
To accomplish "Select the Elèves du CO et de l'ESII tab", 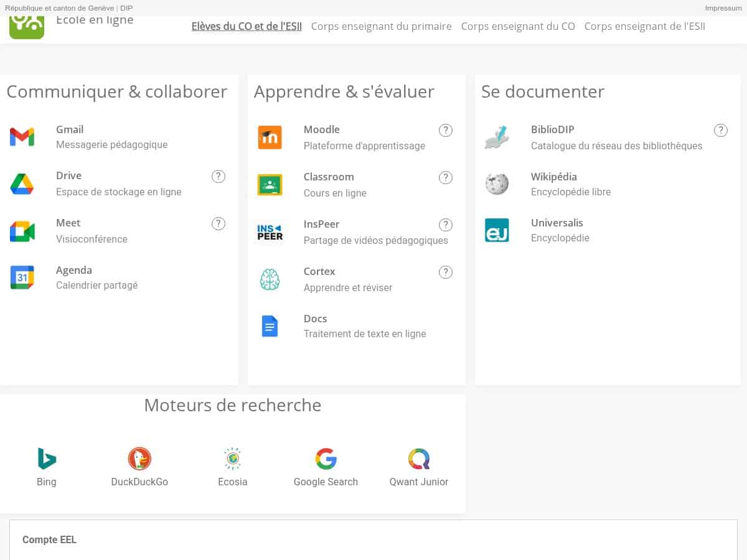I will point(247,26).
